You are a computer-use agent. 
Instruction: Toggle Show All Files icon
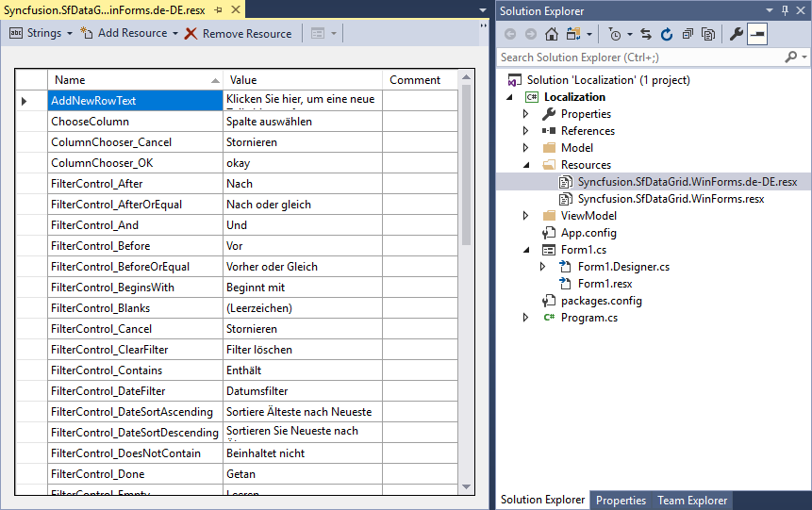point(708,34)
